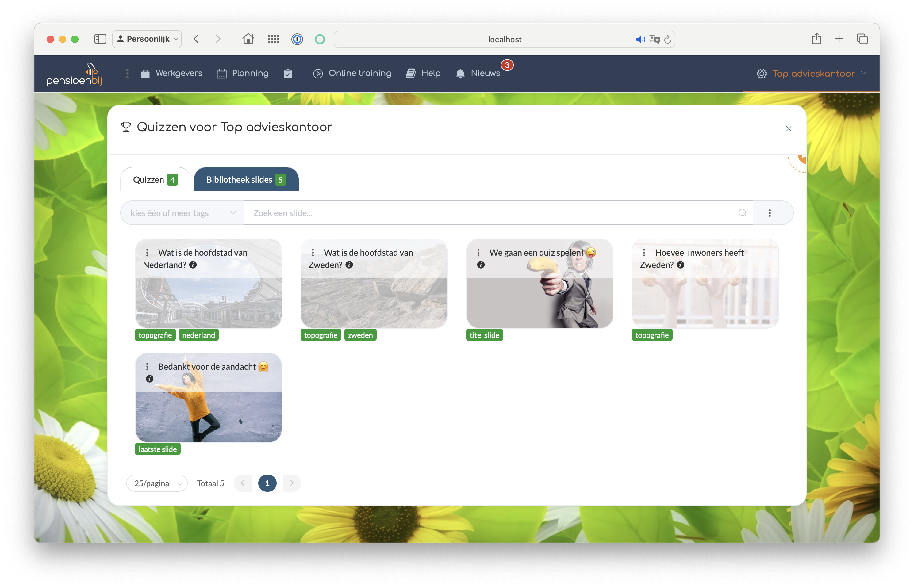Show info for We gaan een quiz spelen slide

[481, 265]
